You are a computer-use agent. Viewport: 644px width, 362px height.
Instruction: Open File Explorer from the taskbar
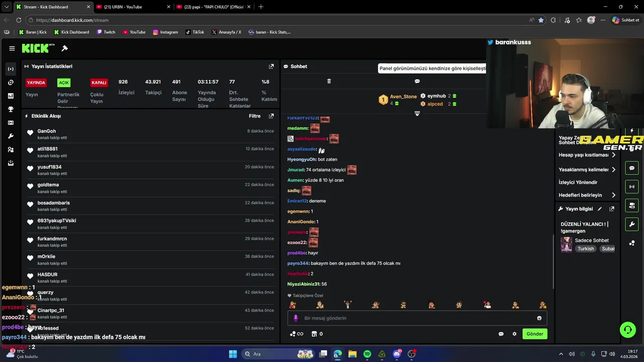click(352, 354)
